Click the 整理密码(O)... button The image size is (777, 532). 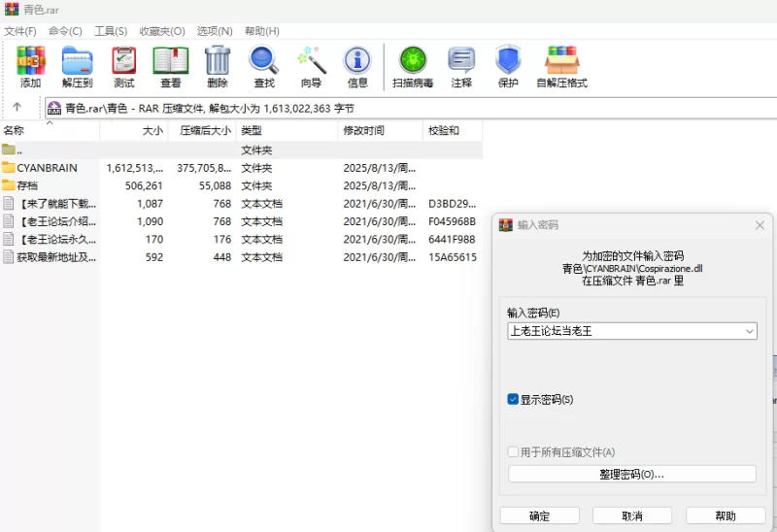pos(632,474)
